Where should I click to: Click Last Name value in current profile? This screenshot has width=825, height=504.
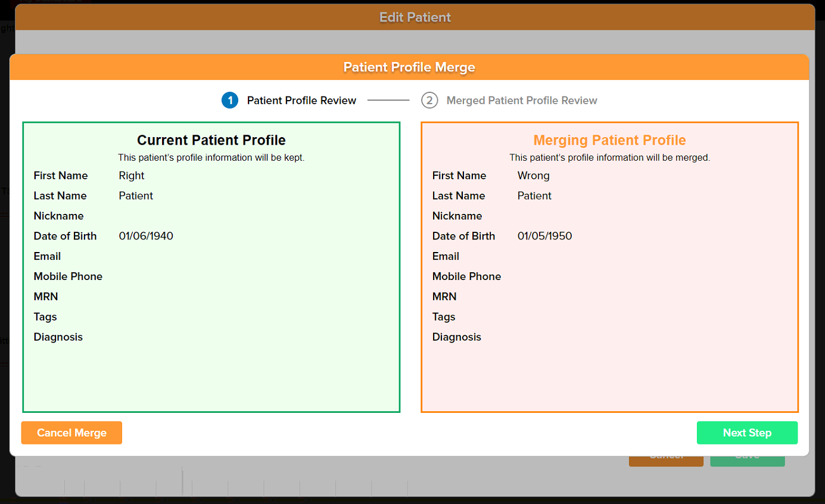pyautogui.click(x=136, y=196)
